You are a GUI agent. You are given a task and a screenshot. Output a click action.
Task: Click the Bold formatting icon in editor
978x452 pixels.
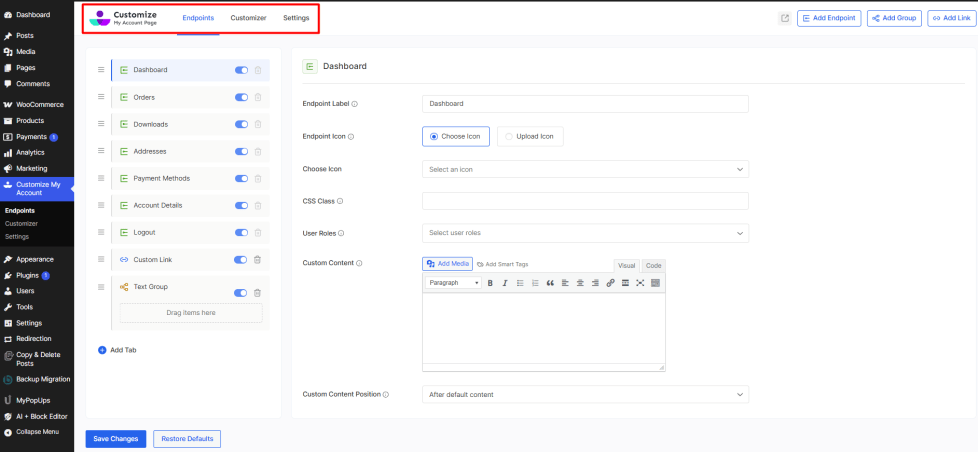[x=490, y=283]
